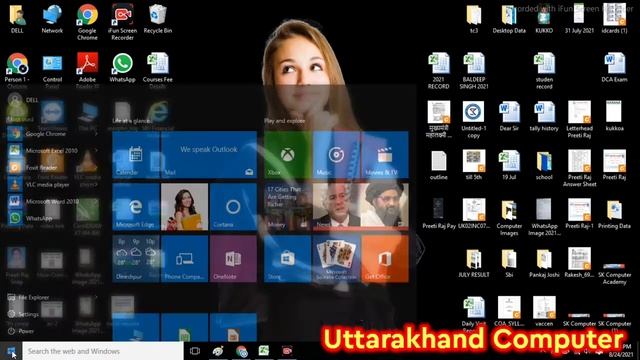Open the Mail tile saying We speak Outlook
The height and width of the screenshot is (360, 640).
pos(209,155)
